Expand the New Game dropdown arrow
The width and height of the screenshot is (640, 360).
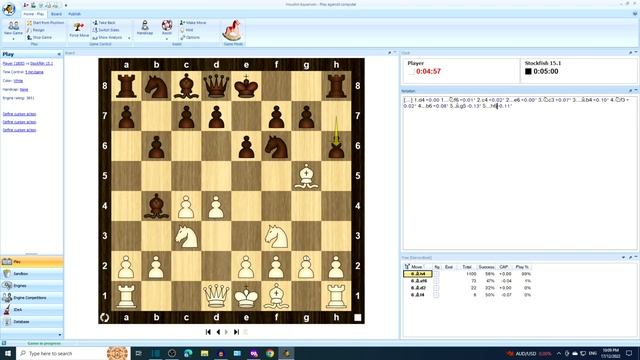(x=13, y=39)
